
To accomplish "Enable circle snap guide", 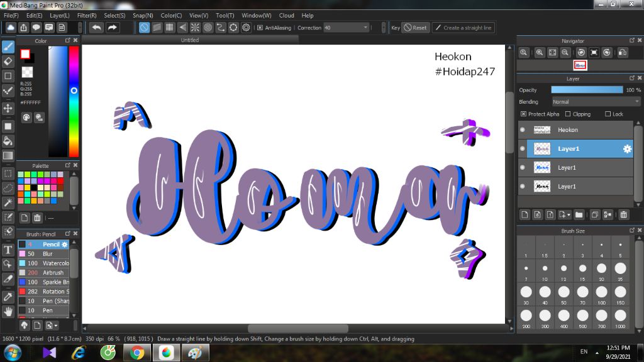I will tap(208, 28).
